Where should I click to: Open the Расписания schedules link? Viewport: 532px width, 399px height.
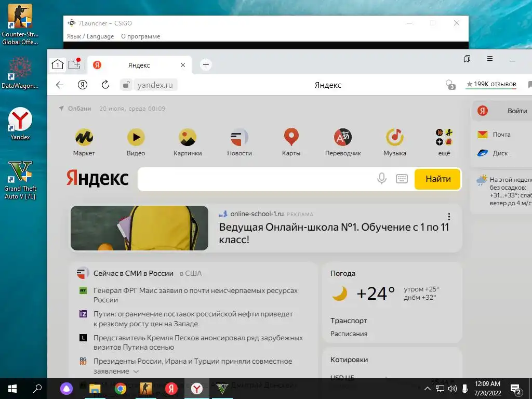tap(349, 334)
